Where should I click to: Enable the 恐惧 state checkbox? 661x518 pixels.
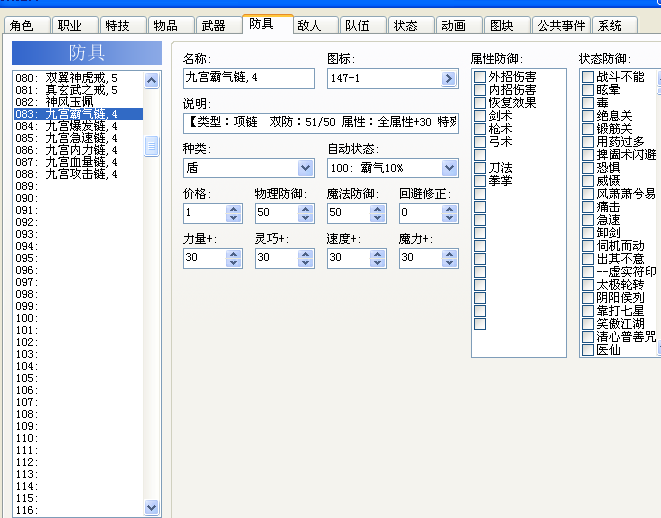point(588,168)
